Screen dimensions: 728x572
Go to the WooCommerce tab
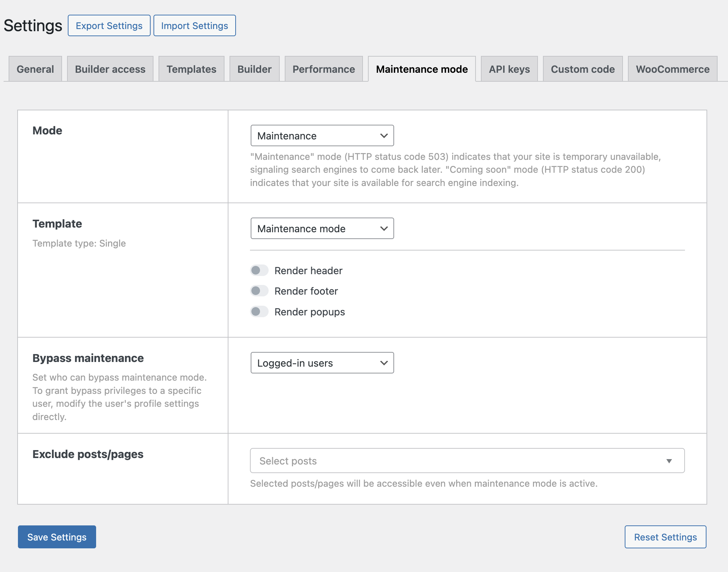(x=673, y=69)
